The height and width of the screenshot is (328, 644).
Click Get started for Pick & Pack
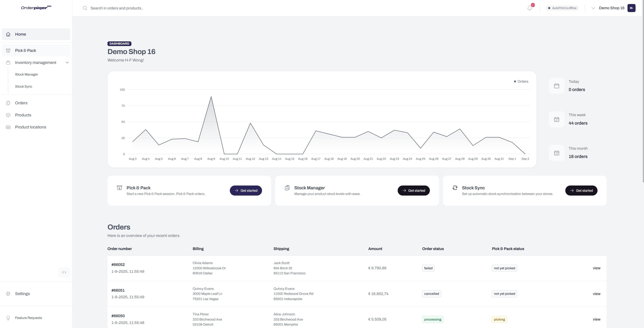pyautogui.click(x=246, y=190)
